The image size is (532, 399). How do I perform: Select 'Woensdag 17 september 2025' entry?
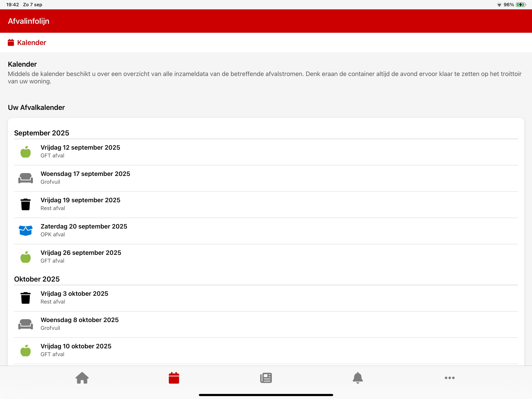266,178
